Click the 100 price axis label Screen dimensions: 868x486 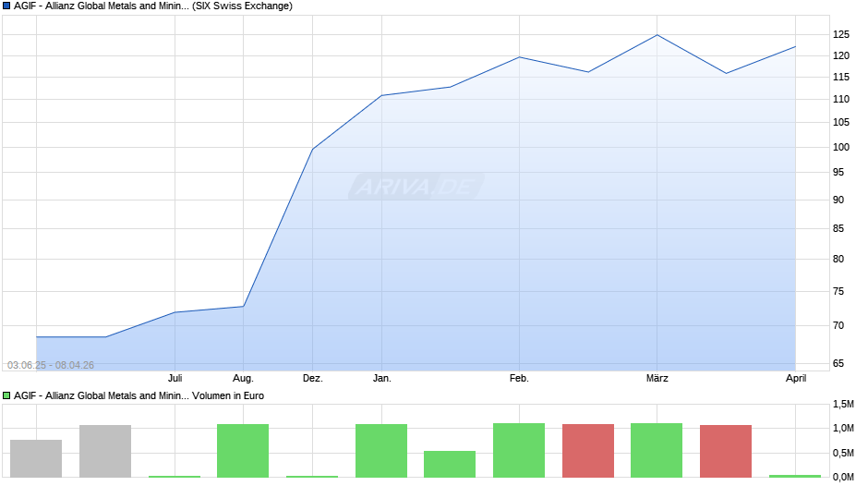click(x=841, y=148)
